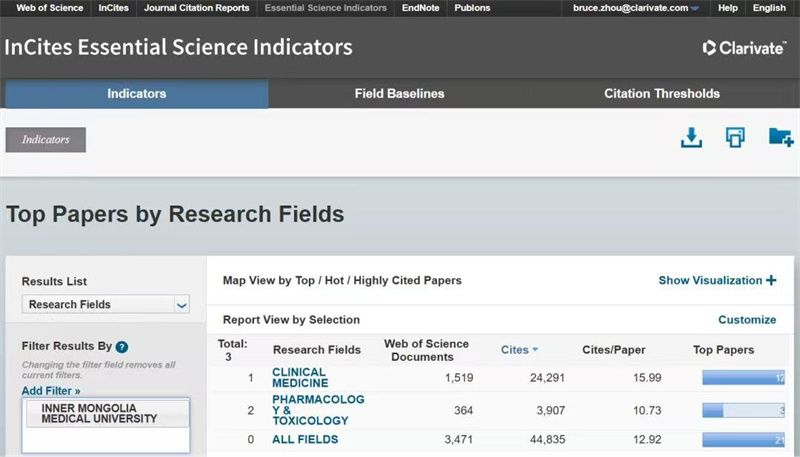Select the Indicators tab

(x=137, y=94)
